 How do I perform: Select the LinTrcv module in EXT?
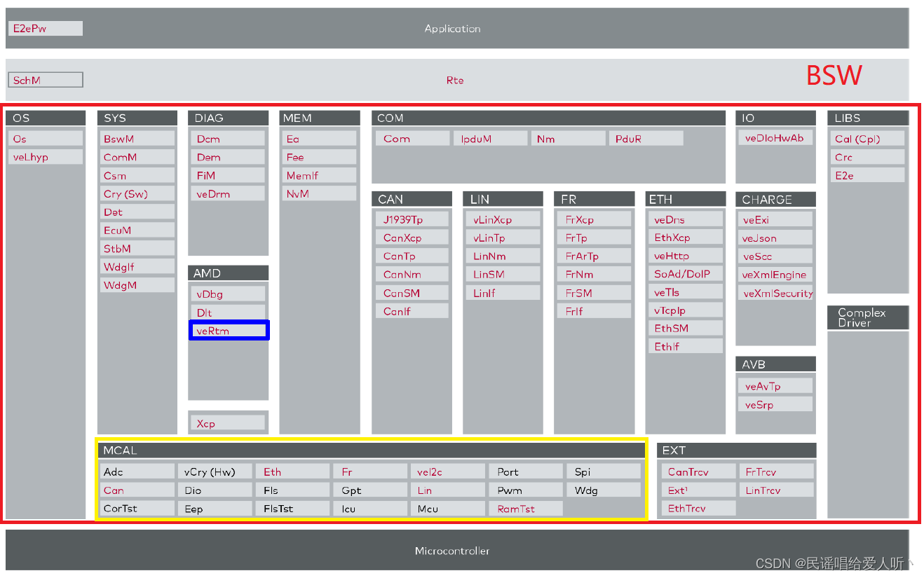777,490
